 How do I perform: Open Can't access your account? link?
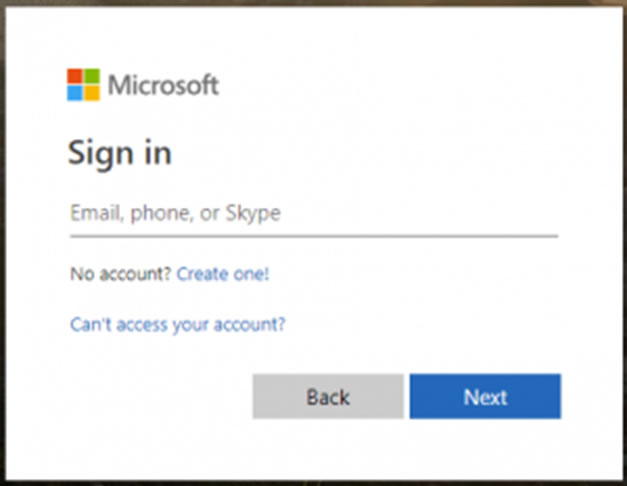(x=178, y=324)
